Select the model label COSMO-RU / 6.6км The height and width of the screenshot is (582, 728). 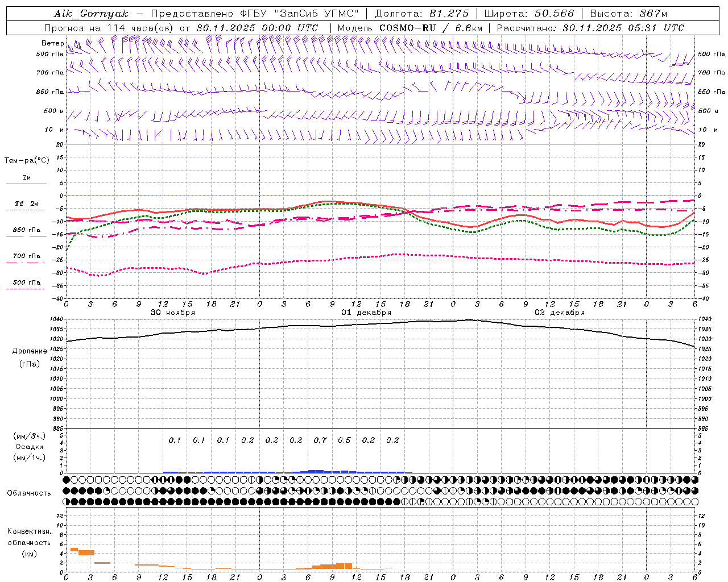tap(431, 28)
